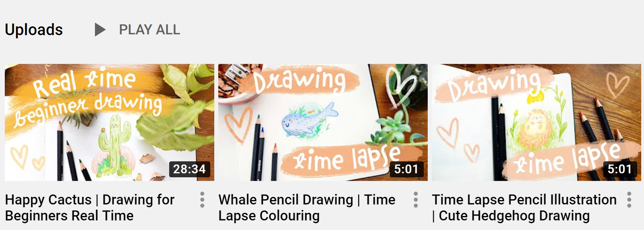
Task: Click the play triangle icon beside PLAY ALL
Action: click(x=100, y=30)
